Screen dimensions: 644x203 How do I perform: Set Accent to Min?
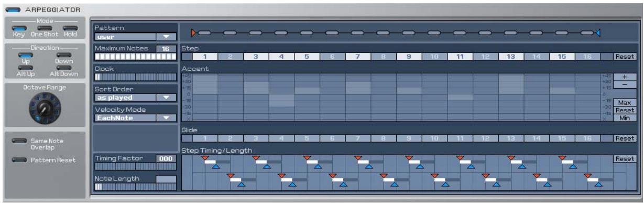625,118
